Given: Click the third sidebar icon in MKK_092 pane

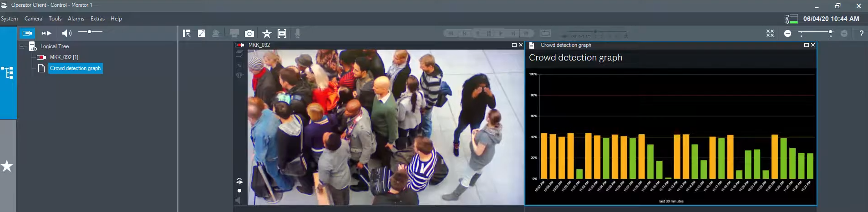Looking at the screenshot, I should coord(239,75).
